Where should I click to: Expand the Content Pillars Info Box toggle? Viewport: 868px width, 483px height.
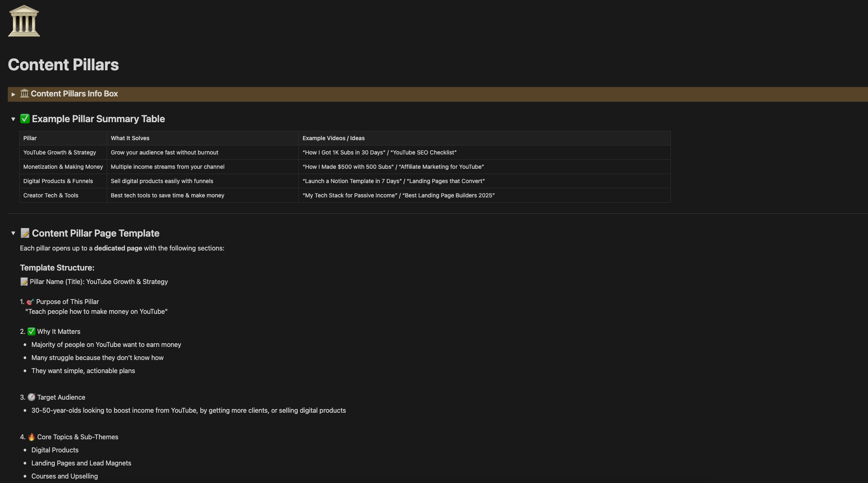[13, 94]
